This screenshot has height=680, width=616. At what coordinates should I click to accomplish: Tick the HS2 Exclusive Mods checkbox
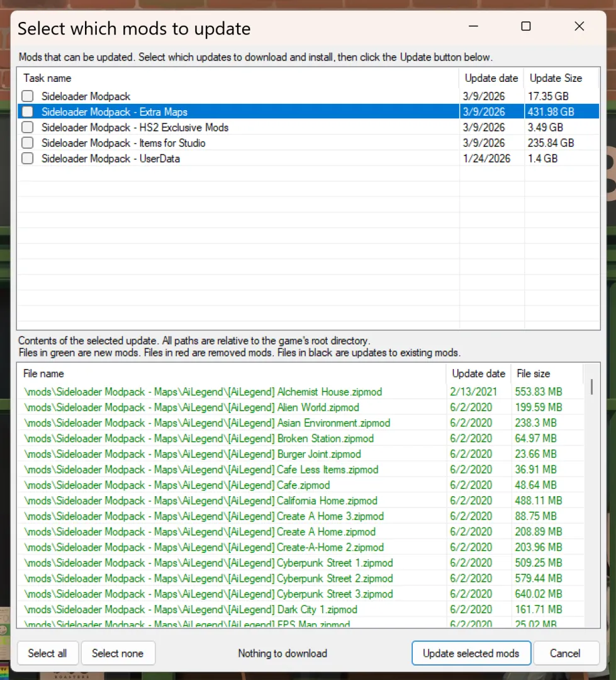pyautogui.click(x=28, y=127)
